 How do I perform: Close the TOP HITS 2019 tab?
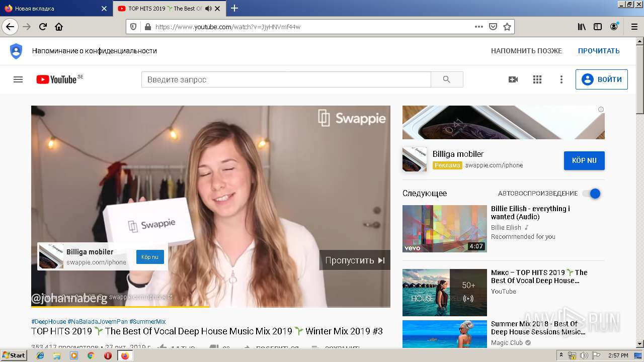[x=217, y=9]
